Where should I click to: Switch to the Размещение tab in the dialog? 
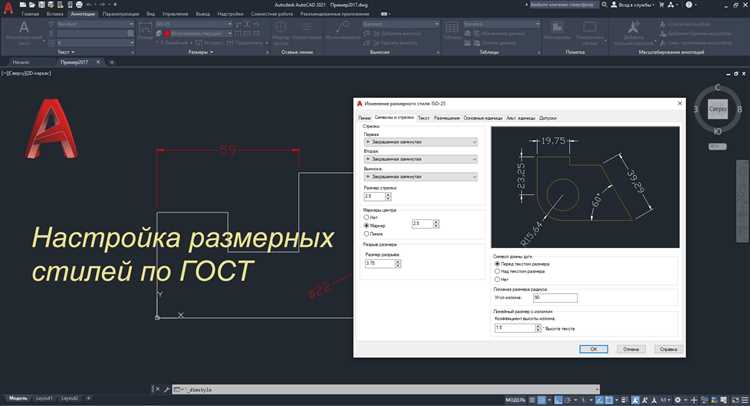[x=447, y=118]
